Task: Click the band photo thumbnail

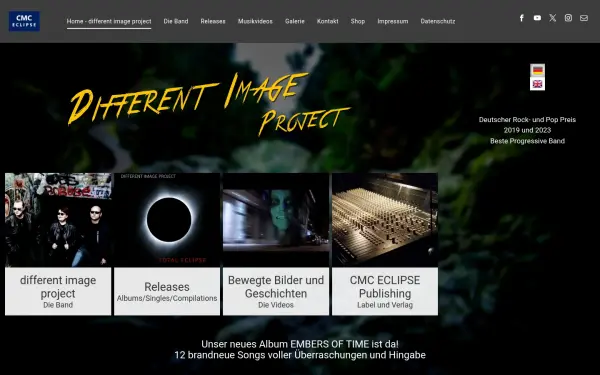Action: [x=58, y=220]
